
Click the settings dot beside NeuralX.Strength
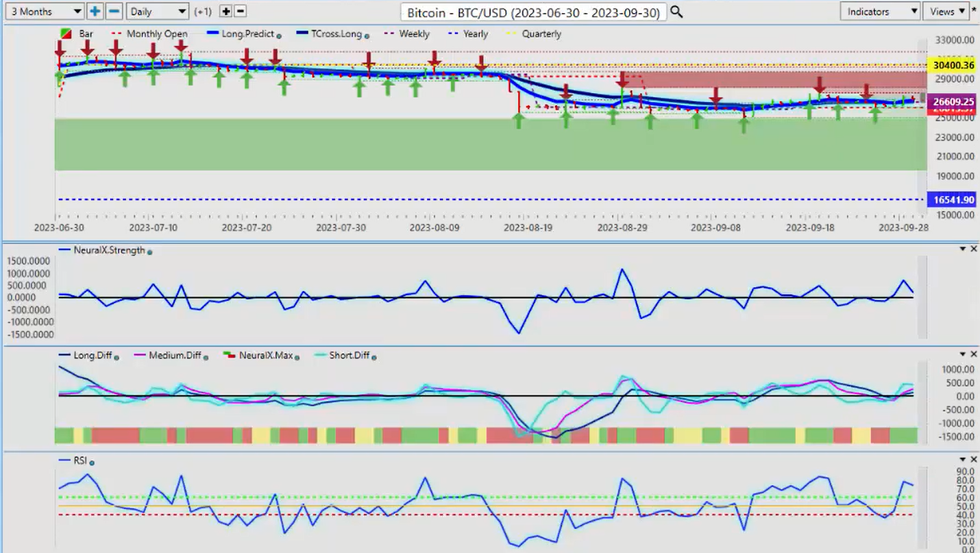(x=150, y=252)
